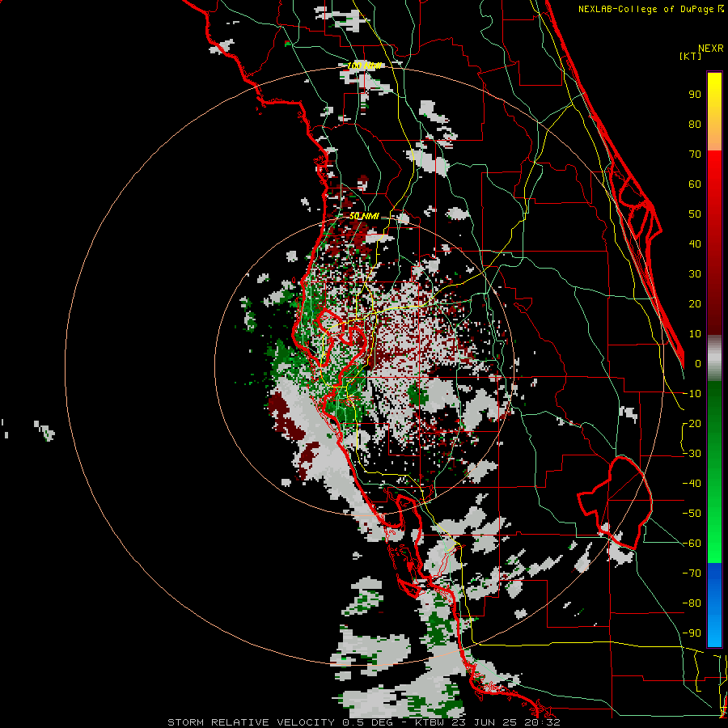Click the -70 value on the velocity scale
This screenshot has height=728, width=728.
click(692, 574)
